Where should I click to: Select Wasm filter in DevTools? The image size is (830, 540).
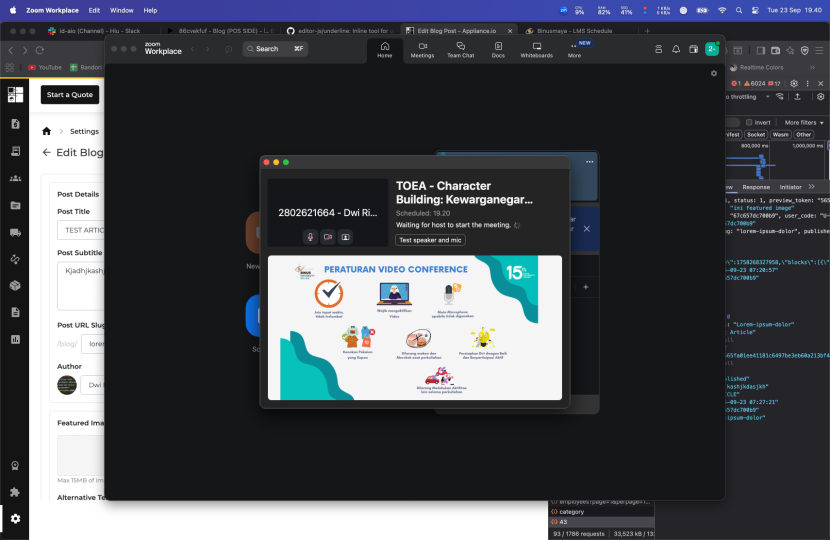tap(780, 134)
